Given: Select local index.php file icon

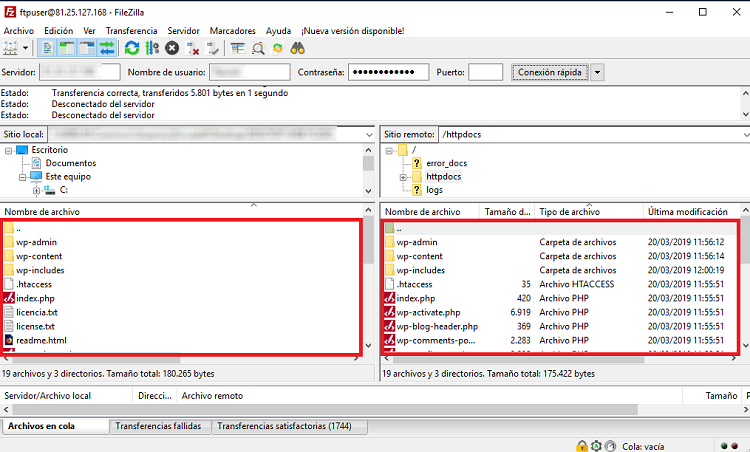Looking at the screenshot, I should [x=9, y=298].
